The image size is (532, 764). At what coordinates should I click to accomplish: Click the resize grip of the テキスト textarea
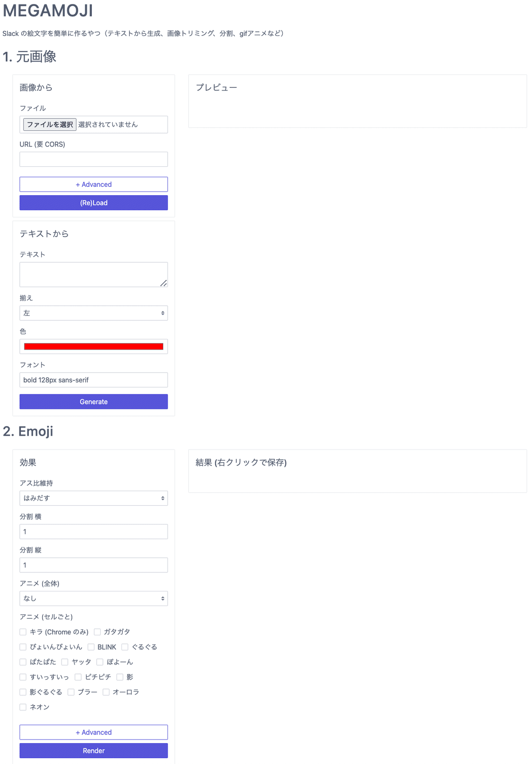pos(164,283)
